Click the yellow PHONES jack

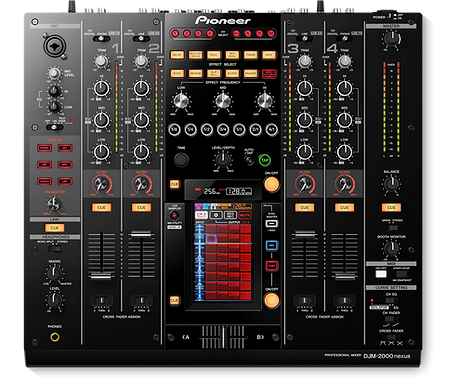pyautogui.click(x=55, y=337)
